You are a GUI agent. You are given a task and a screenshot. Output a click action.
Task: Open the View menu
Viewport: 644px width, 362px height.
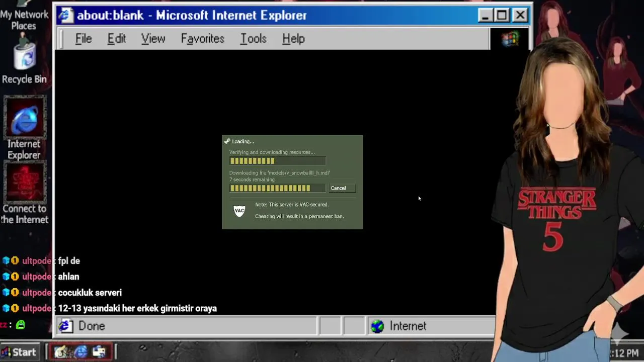click(x=153, y=39)
